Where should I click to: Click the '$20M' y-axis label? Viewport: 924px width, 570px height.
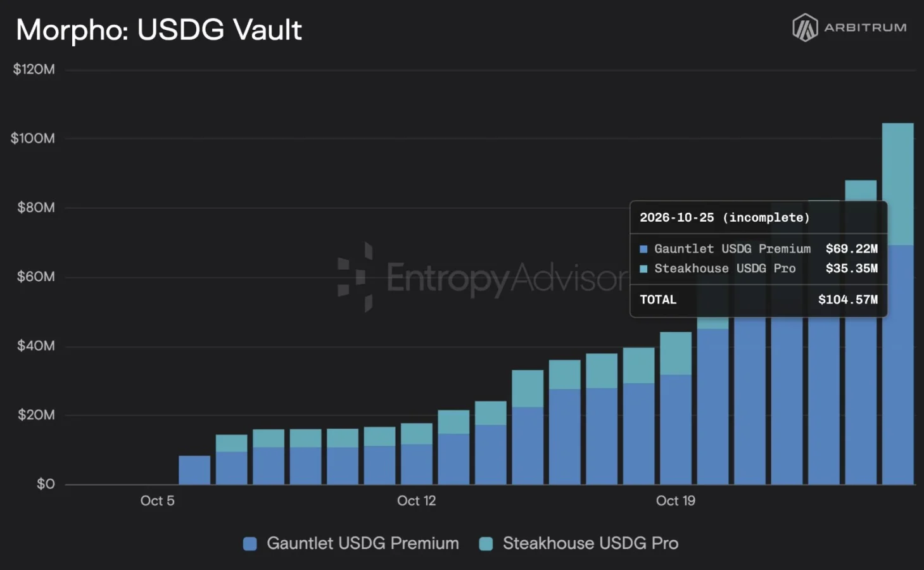(36, 415)
